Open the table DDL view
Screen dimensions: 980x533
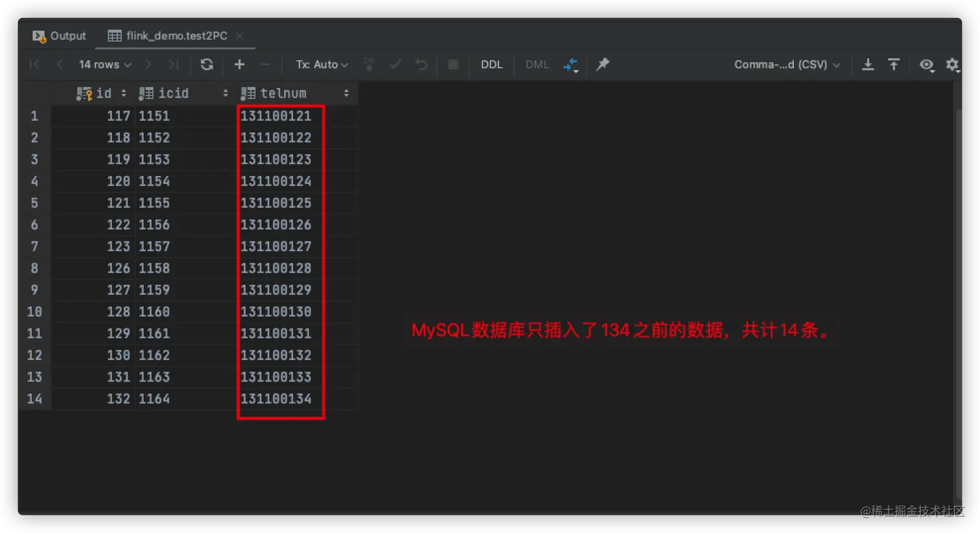pyautogui.click(x=491, y=64)
